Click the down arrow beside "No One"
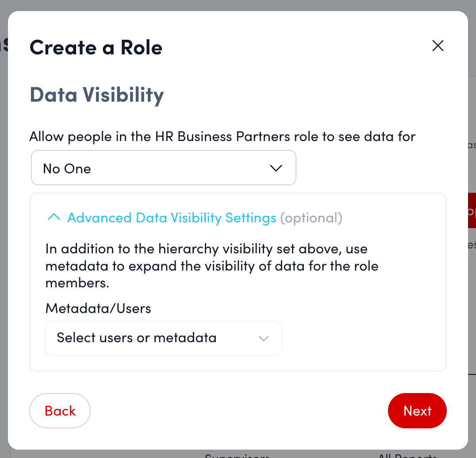This screenshot has height=458, width=476. pos(276,168)
